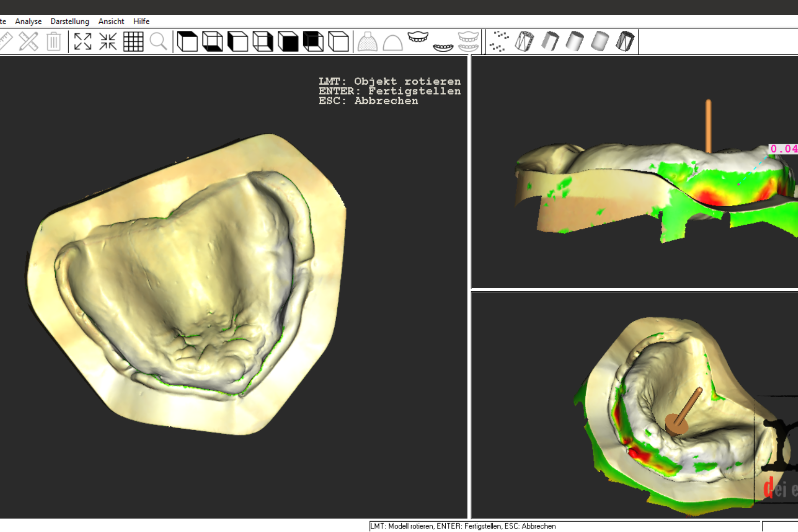Select point cloud render mode icon
This screenshot has height=532, width=798.
(499, 41)
